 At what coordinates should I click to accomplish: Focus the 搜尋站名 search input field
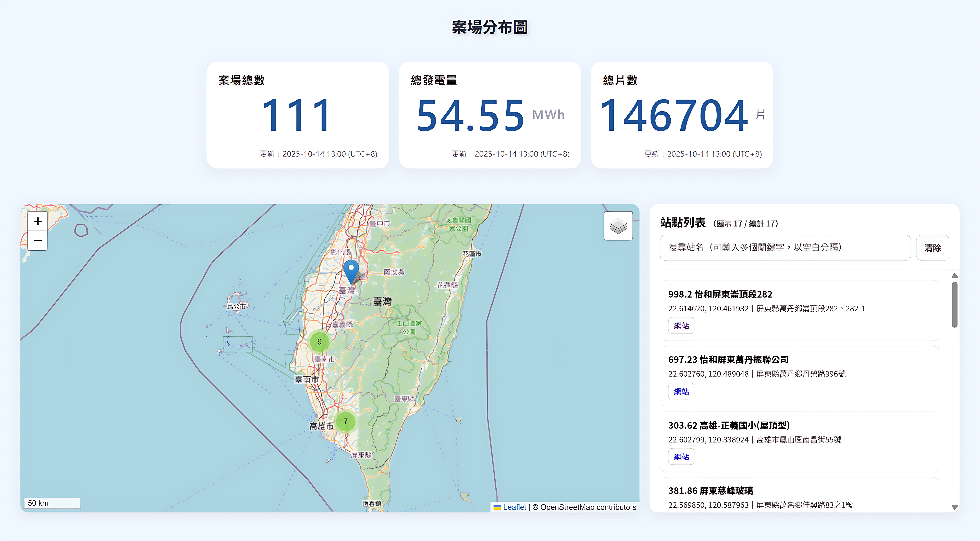coord(785,248)
